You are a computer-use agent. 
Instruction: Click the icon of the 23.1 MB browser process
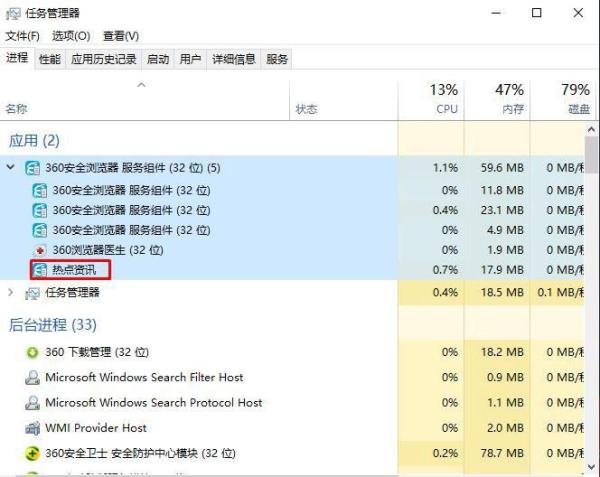point(40,210)
